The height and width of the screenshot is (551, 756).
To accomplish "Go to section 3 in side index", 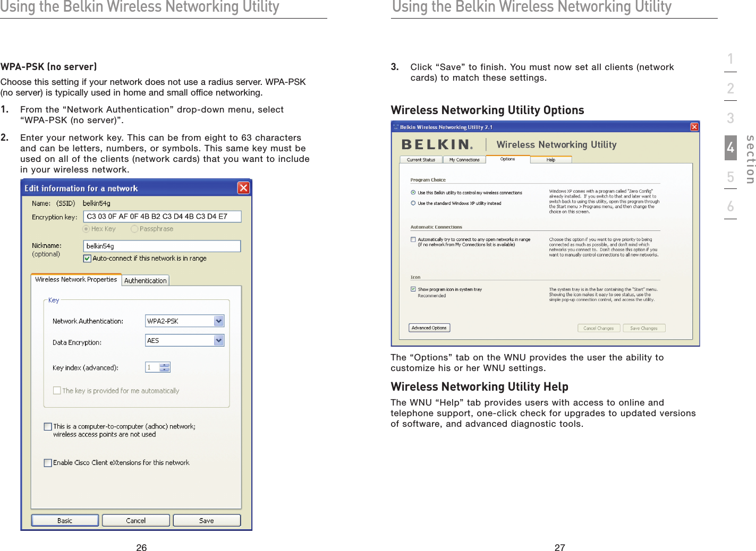I will pyautogui.click(x=730, y=118).
